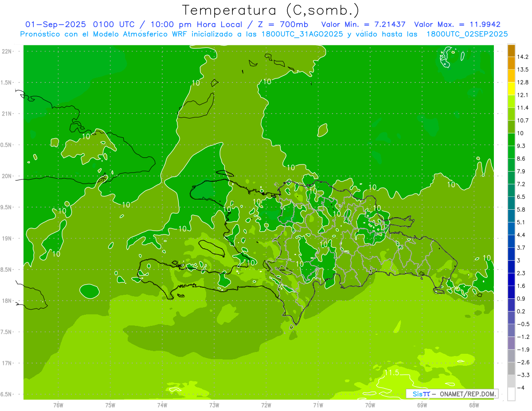Viewport: 532px width, 411px height.
Task: Select colorbar value '3.7'
Action: coord(521,248)
